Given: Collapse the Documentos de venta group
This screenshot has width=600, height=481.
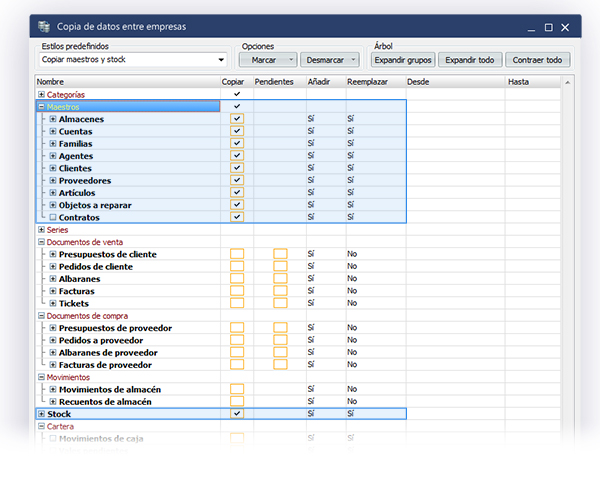Looking at the screenshot, I should [x=41, y=242].
